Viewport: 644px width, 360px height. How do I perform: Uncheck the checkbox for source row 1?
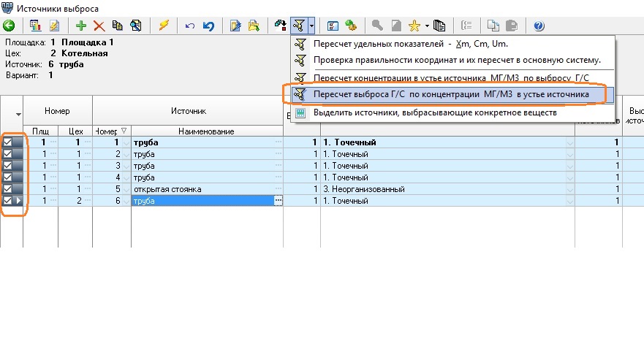point(8,143)
